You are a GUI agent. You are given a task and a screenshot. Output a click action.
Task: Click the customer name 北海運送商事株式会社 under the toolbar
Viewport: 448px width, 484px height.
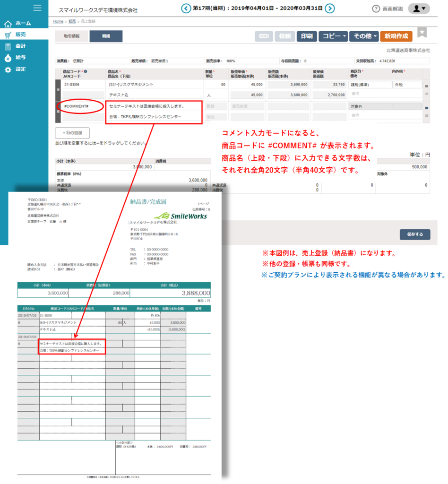tap(408, 50)
